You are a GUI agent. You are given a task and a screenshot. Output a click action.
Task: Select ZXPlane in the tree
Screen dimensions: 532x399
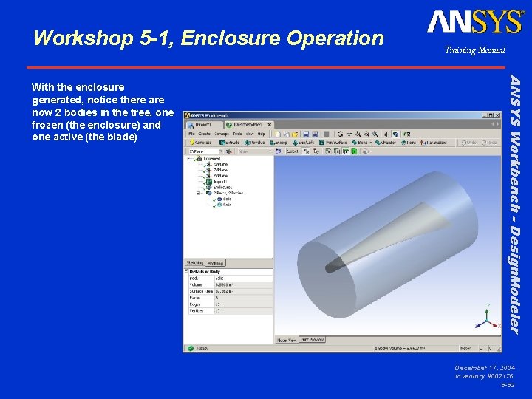tap(220, 170)
